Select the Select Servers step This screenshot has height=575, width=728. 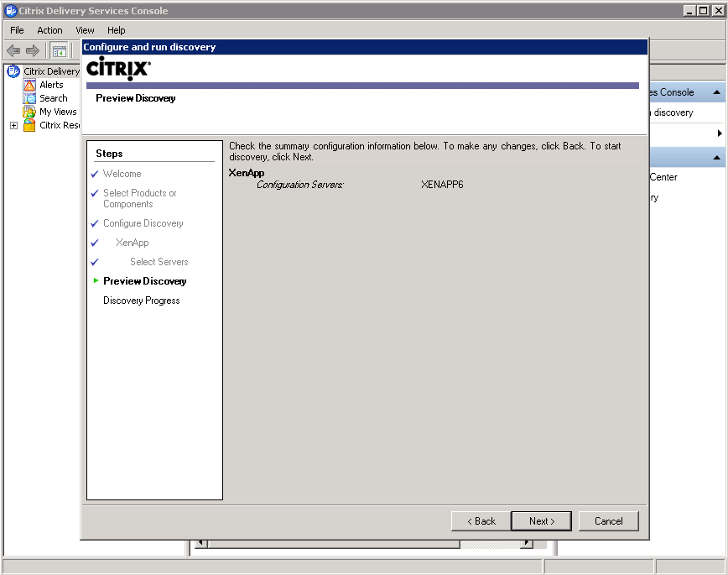159,262
